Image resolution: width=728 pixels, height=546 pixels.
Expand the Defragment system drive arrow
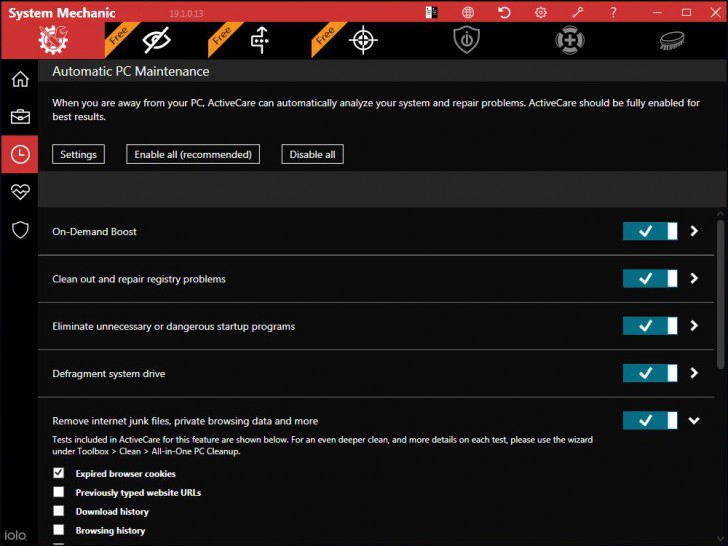click(694, 373)
